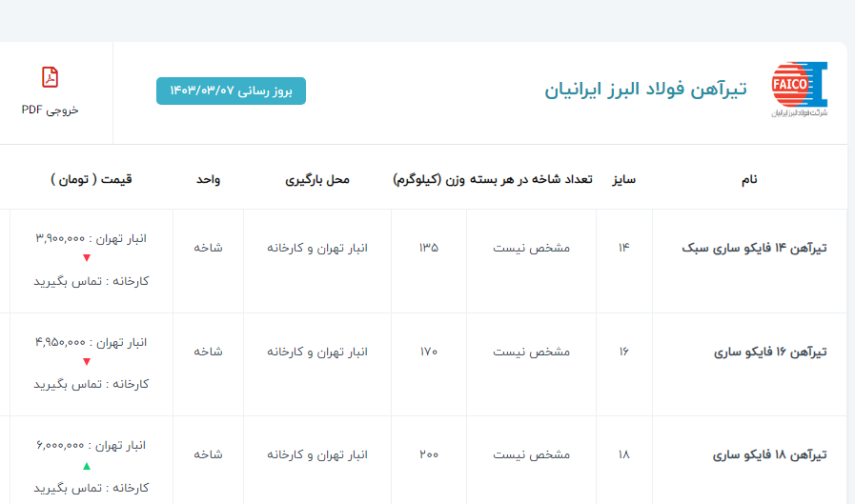Image resolution: width=855 pixels, height=504 pixels.
Task: Click the 'نام' column header
Action: 749,179
